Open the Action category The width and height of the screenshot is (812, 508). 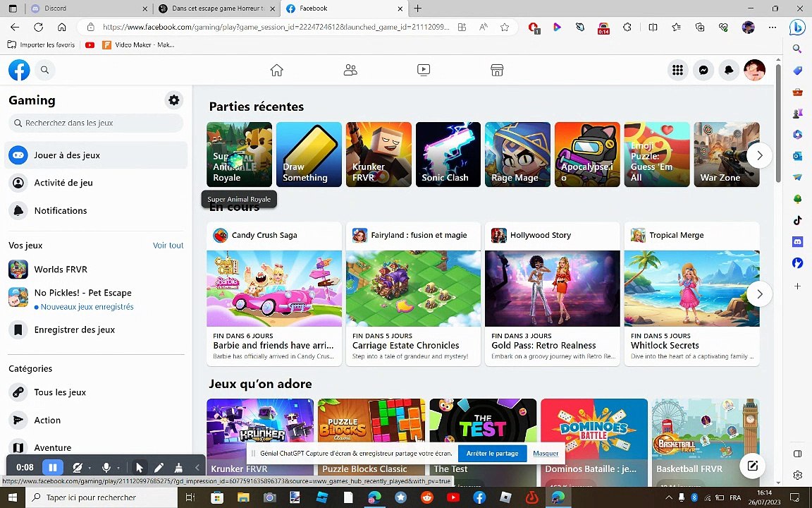(96, 420)
